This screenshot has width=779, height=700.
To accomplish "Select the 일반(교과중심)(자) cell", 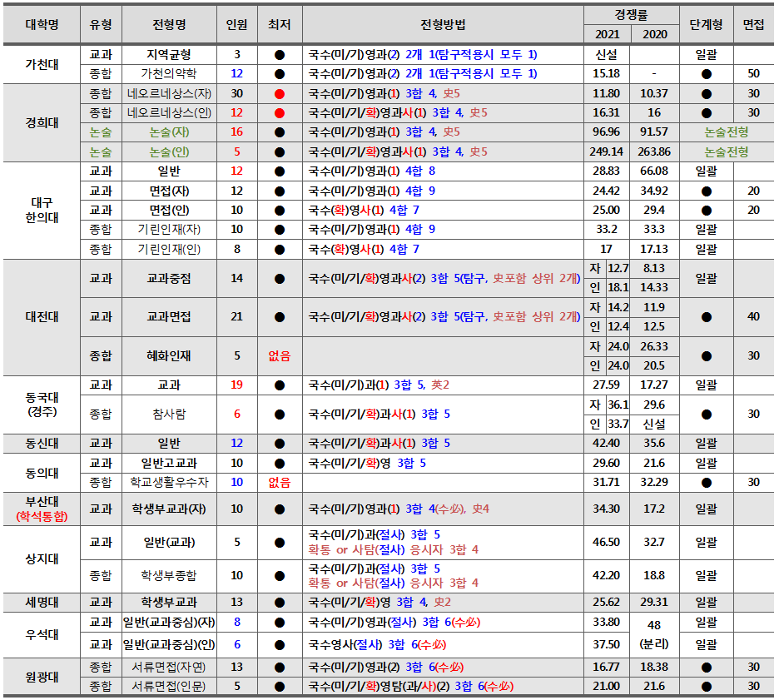I will 169,623.
